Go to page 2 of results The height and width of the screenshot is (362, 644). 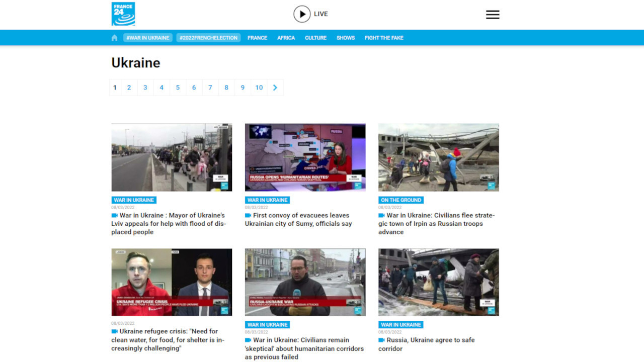point(129,87)
